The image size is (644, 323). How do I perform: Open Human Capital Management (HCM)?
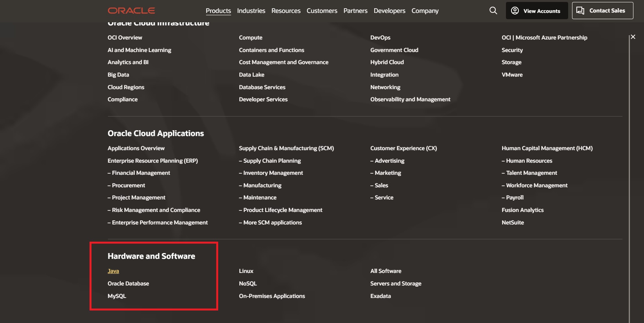(x=547, y=148)
